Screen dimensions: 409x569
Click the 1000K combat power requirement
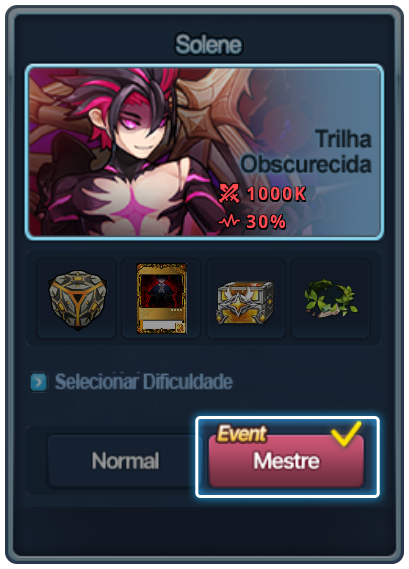click(x=276, y=193)
